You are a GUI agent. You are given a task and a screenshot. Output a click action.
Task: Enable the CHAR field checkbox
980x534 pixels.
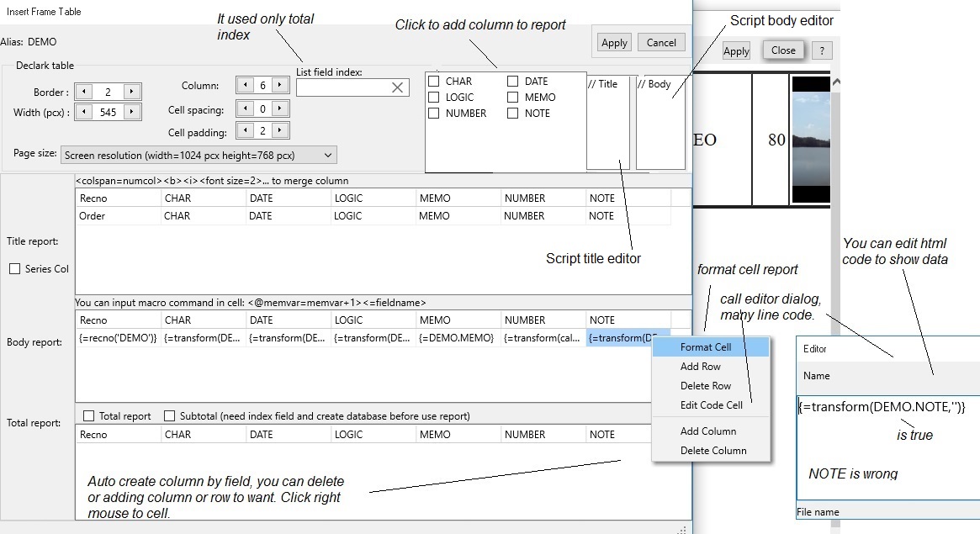point(432,81)
